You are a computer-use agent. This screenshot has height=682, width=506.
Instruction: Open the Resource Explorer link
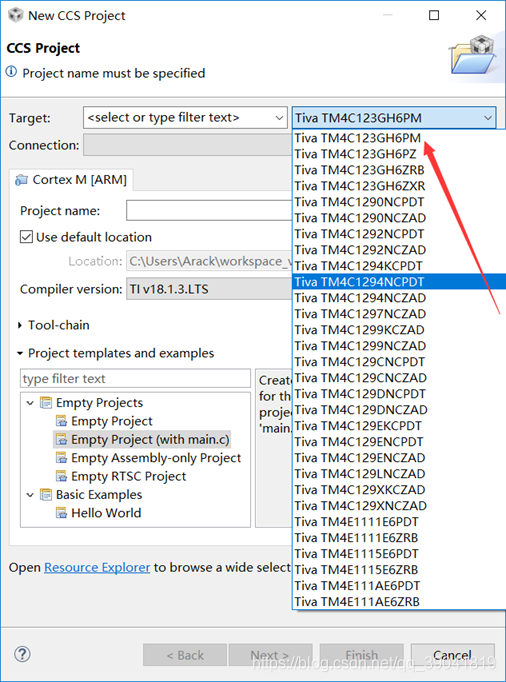tap(97, 568)
